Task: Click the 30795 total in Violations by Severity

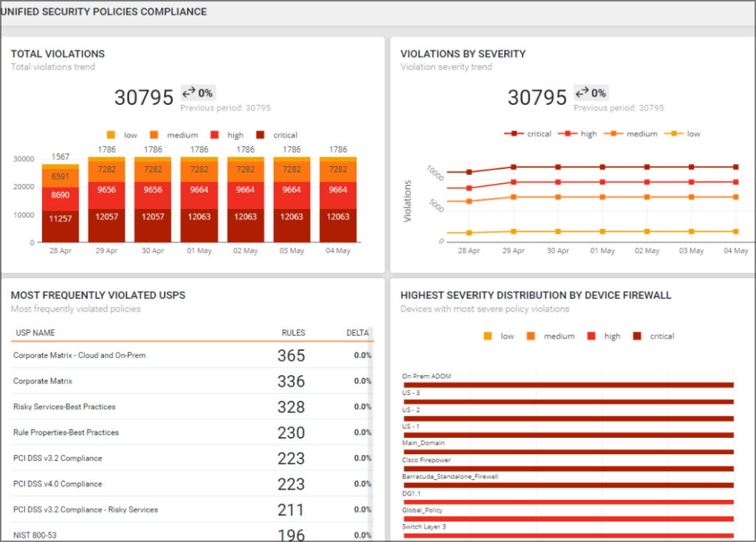Action: click(537, 97)
